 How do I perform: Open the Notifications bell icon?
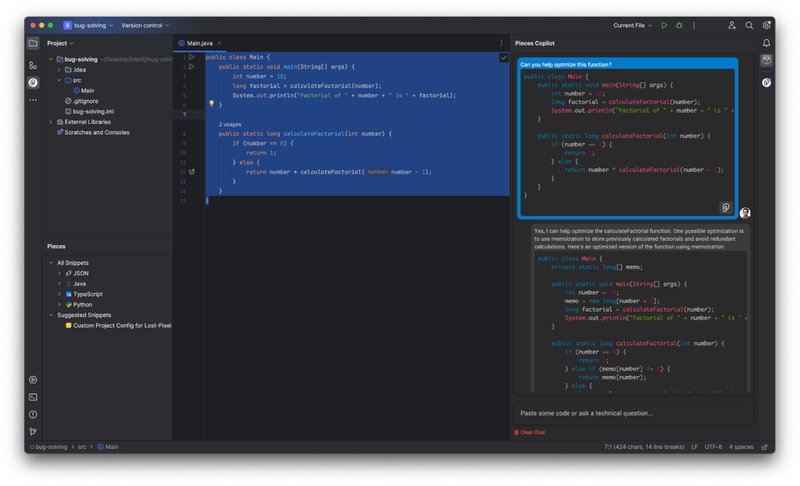click(x=766, y=43)
